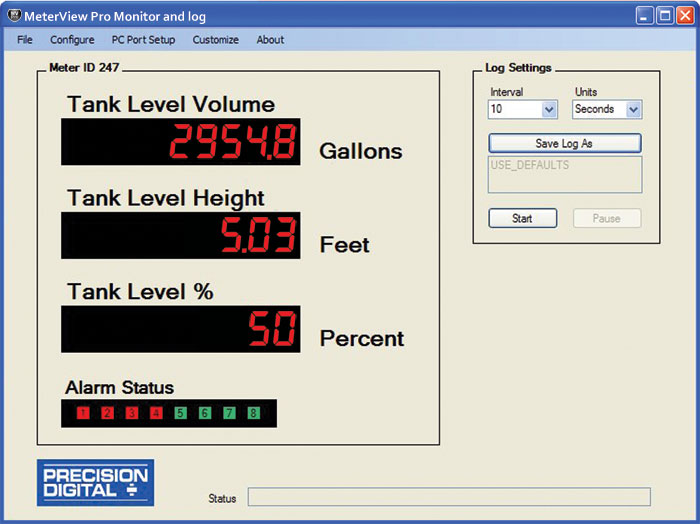This screenshot has height=524, width=700.
Task: Click the 50 percent display
Action: pyautogui.click(x=181, y=329)
